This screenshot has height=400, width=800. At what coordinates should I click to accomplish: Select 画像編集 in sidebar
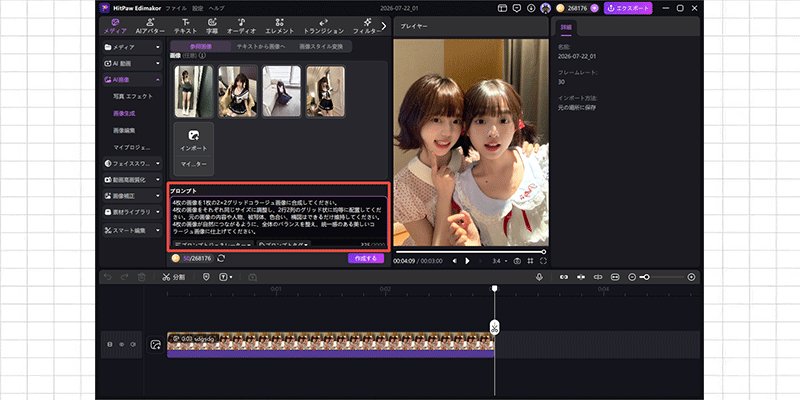tap(124, 131)
